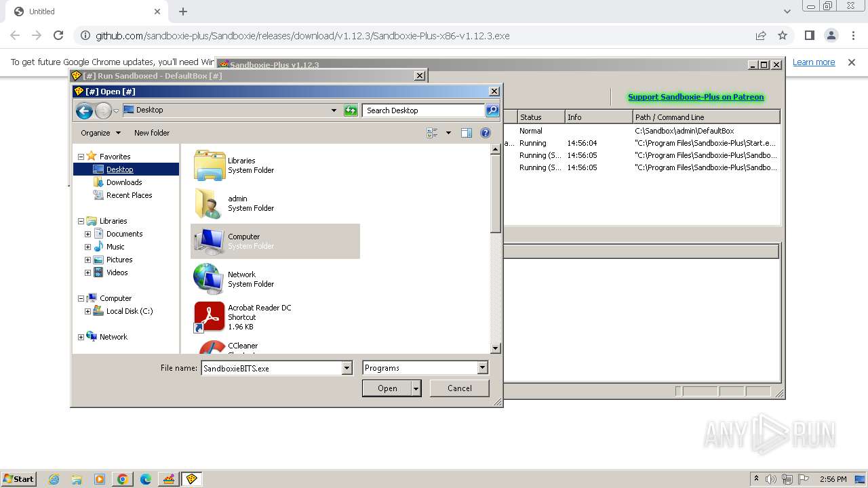The width and height of the screenshot is (868, 488).
Task: Click the Chrome share page icon
Action: click(761, 35)
